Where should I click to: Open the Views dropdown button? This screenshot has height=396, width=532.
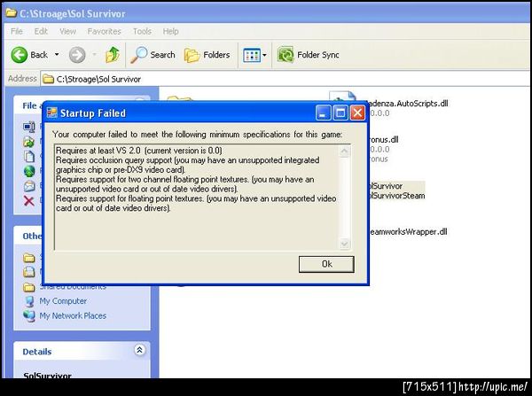(x=254, y=55)
